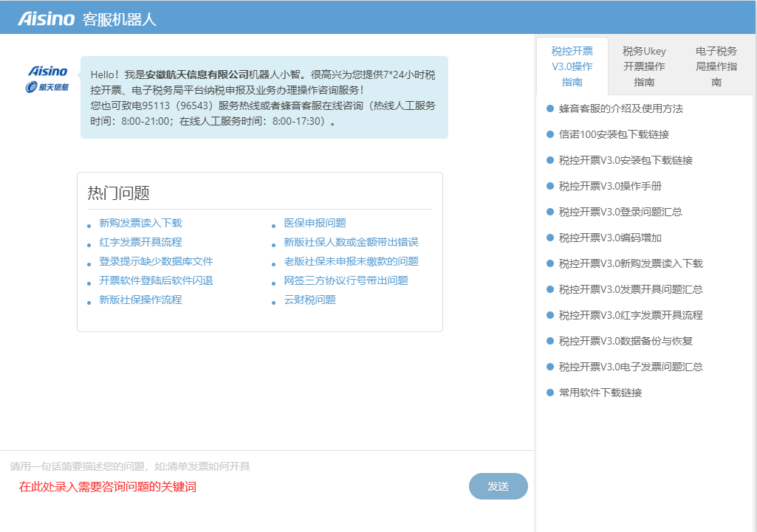Screen dimensions: 757x532
Task: Open 税控开票V3.0安装包下载链接
Action: (626, 160)
